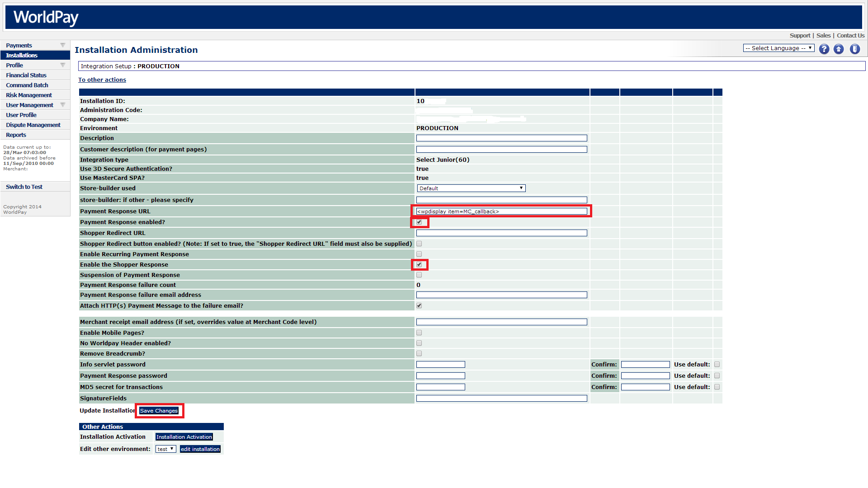
Task: Click the Save Changes button
Action: point(159,411)
